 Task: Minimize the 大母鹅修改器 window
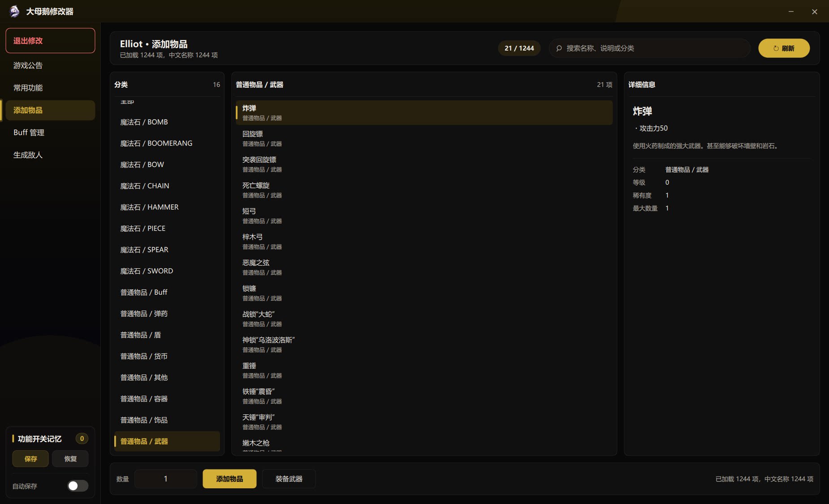pyautogui.click(x=791, y=12)
